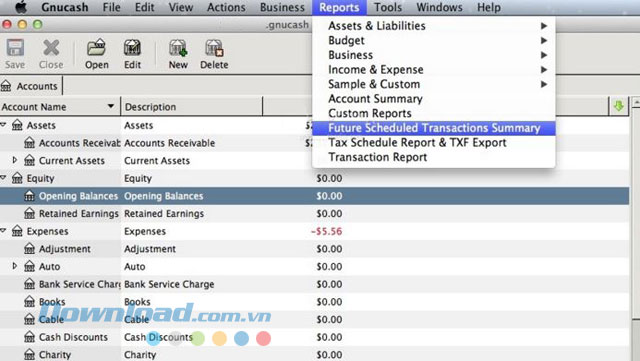Open the Tools menu

[x=388, y=7]
